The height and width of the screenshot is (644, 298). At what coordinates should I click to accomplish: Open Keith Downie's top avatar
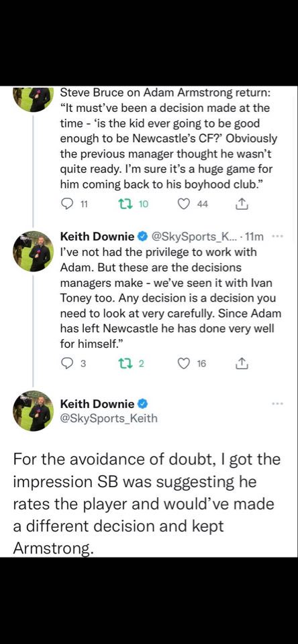34,99
